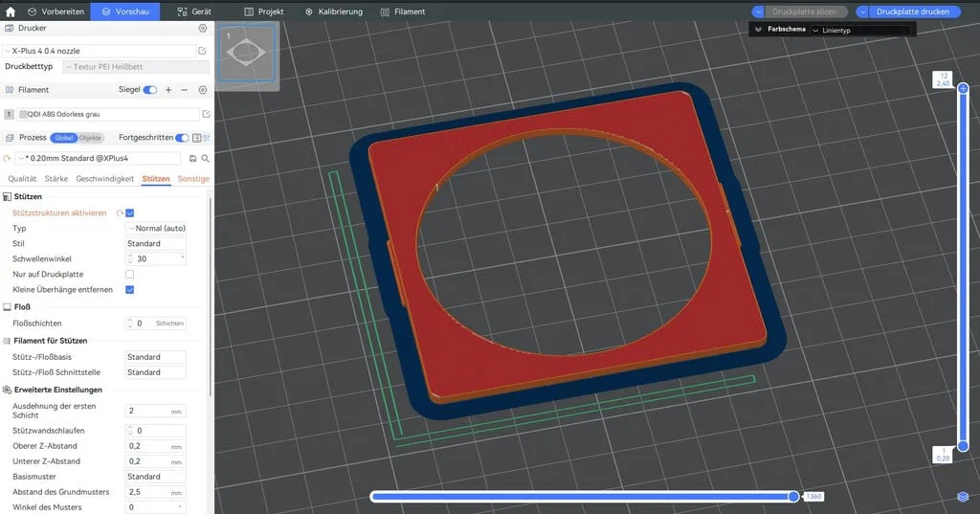This screenshot has height=514, width=980.
Task: Open the support Typ Normal (auto) dropdown
Action: tap(156, 228)
